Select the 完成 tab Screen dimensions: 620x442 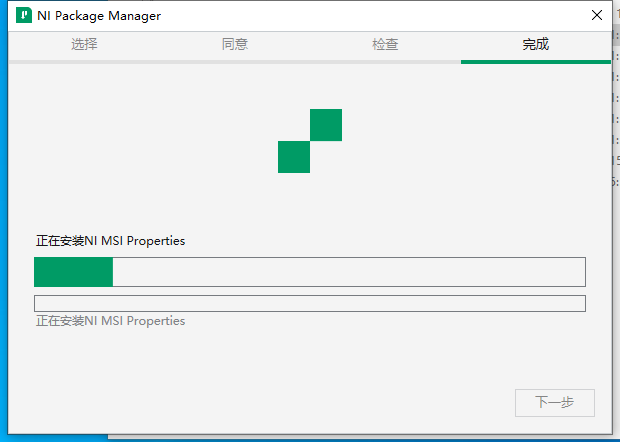pyautogui.click(x=536, y=44)
